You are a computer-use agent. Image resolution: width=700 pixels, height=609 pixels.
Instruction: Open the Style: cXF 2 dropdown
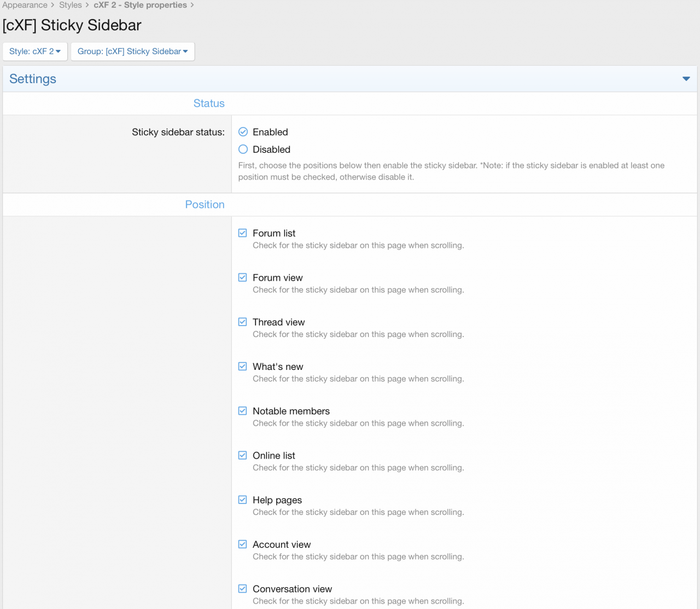coord(35,51)
